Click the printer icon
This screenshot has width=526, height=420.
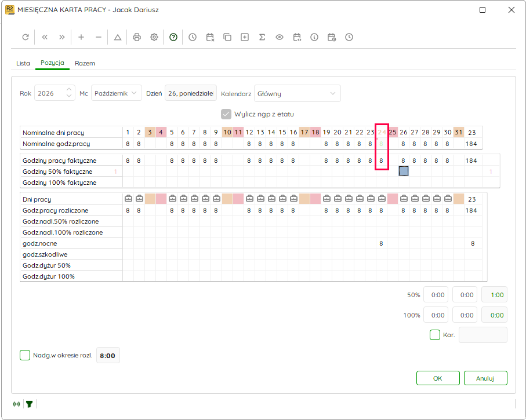tap(136, 37)
